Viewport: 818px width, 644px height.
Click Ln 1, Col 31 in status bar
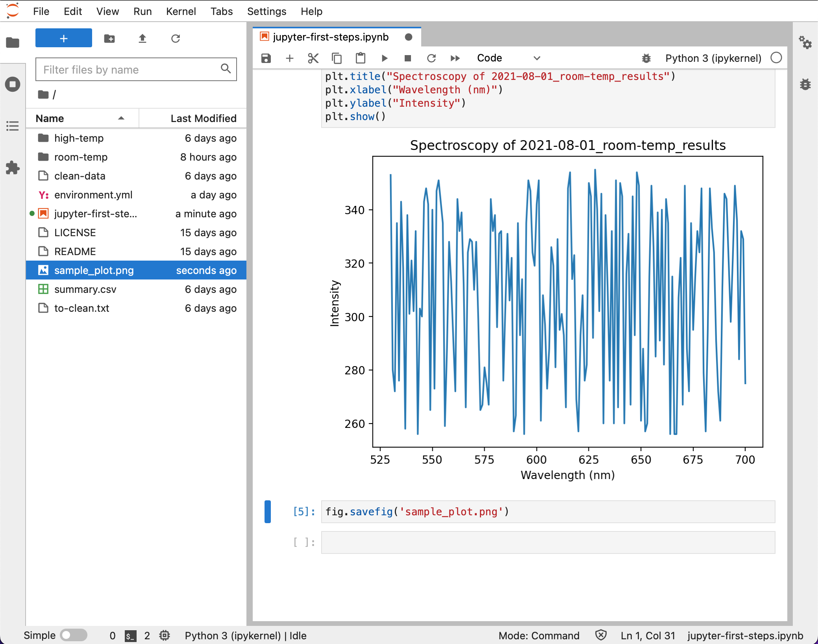[648, 635]
